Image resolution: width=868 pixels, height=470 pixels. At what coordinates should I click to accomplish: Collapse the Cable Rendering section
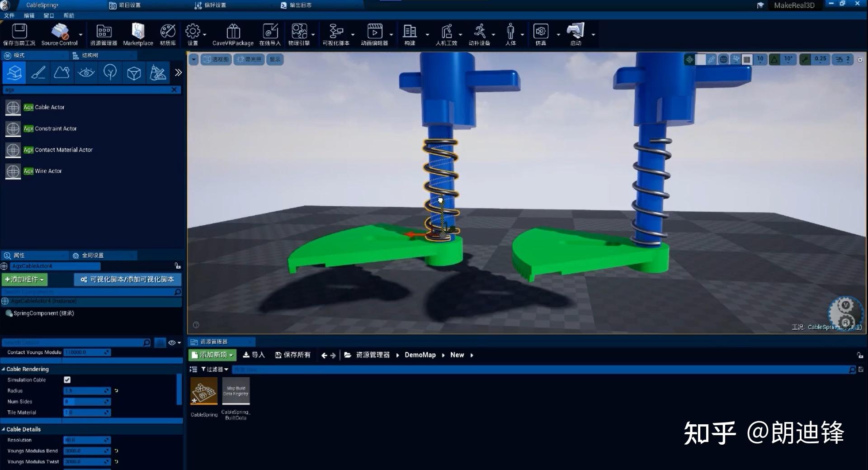[4, 369]
